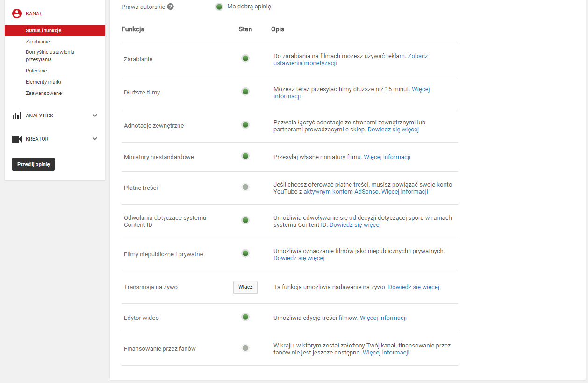
Task: Select Status i funkcje in sidebar
Action: click(55, 31)
